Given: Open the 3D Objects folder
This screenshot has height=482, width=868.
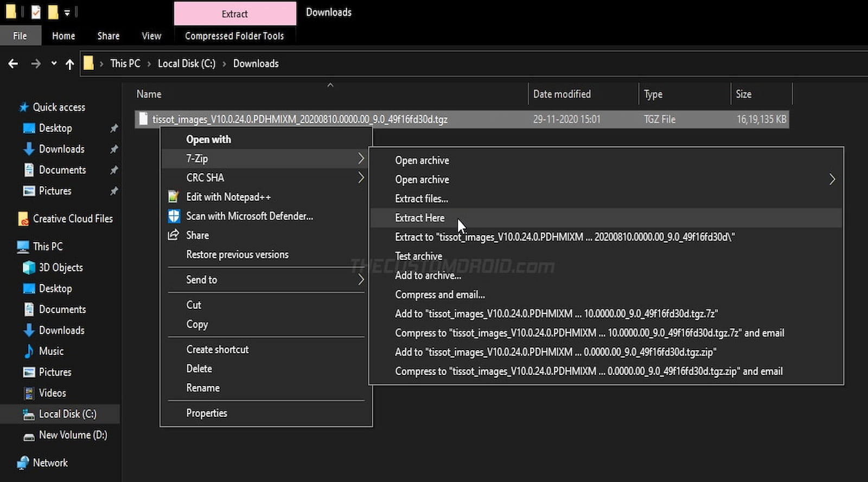Looking at the screenshot, I should pyautogui.click(x=60, y=268).
